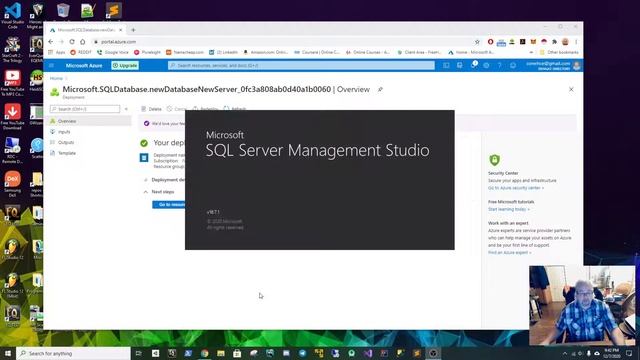
Task: Open the Start learning today link
Action: point(509,209)
